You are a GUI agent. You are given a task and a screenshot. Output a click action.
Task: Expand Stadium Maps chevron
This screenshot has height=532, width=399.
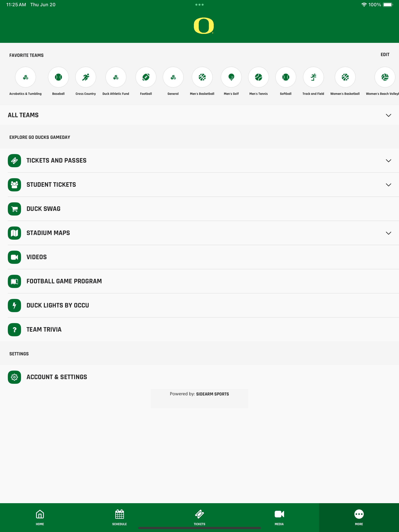pos(388,233)
